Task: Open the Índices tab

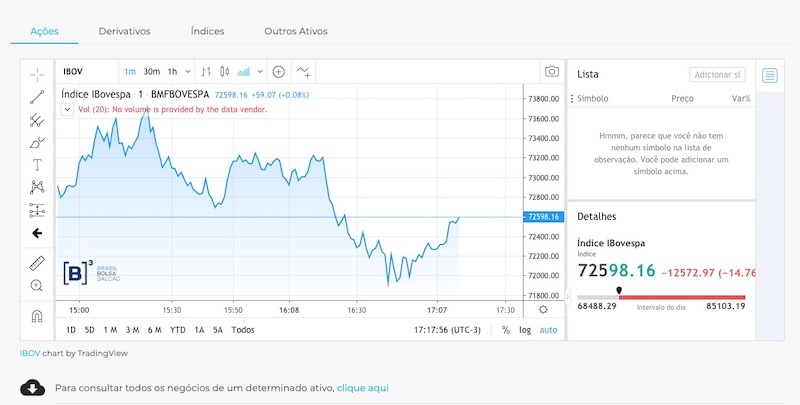Action: (x=207, y=31)
